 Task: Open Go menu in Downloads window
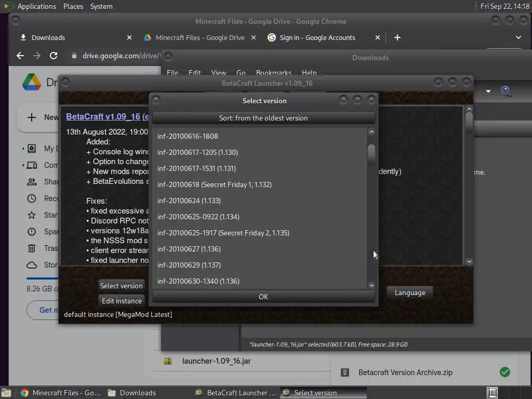pos(241,72)
